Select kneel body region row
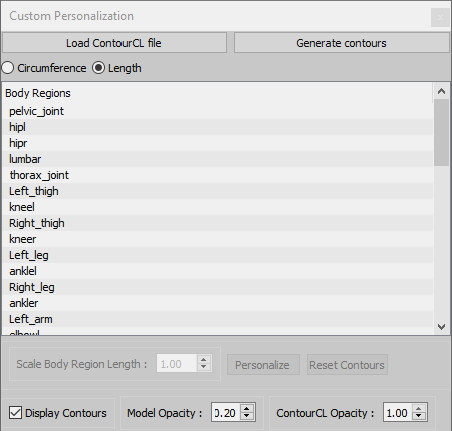The image size is (452, 431). (x=217, y=207)
